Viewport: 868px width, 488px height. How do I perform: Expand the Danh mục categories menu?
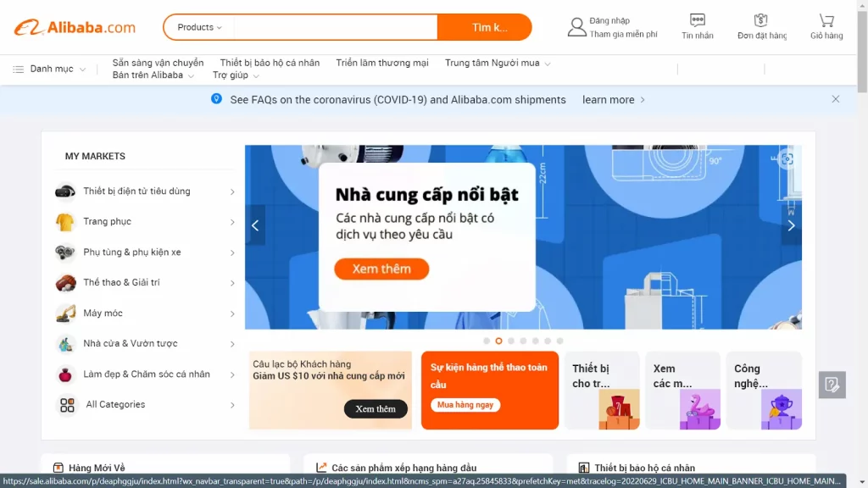click(49, 69)
